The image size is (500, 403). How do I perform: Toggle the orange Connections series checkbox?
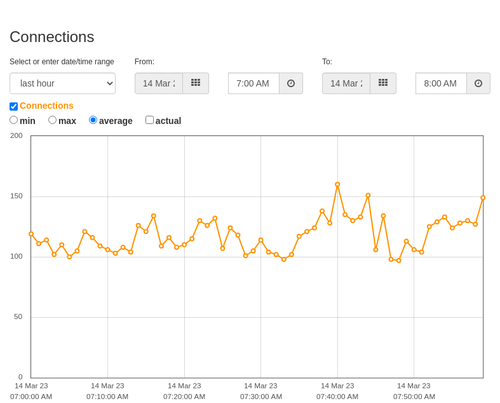point(14,106)
